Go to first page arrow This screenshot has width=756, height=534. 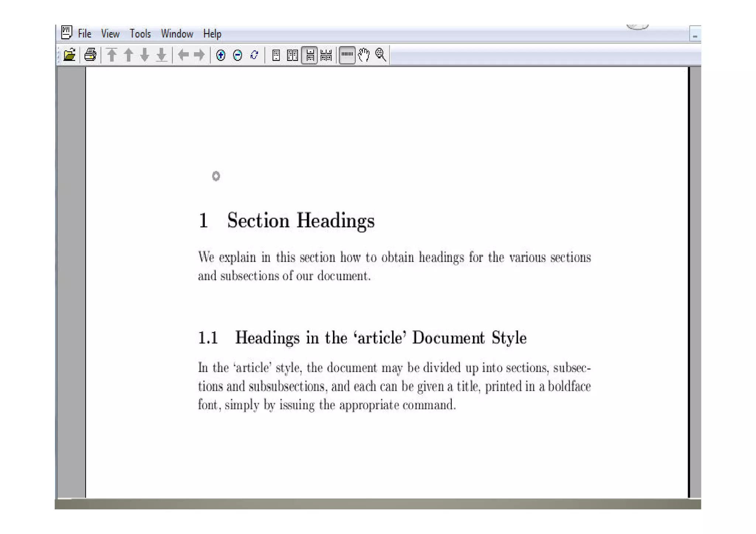[x=112, y=55]
